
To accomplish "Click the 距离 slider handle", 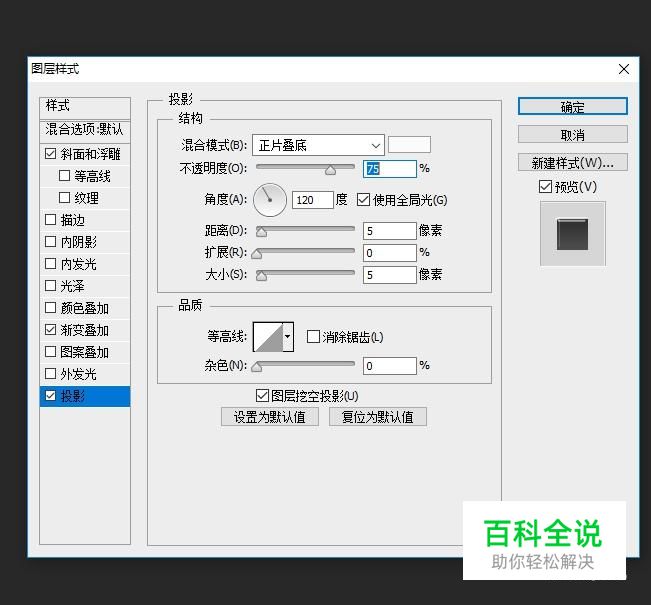I will pyautogui.click(x=261, y=232).
